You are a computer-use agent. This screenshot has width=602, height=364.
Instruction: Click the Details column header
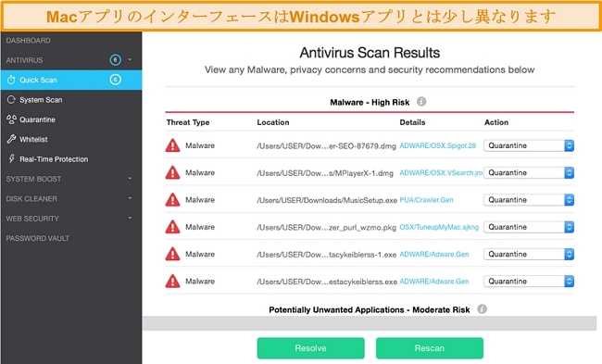tap(412, 122)
